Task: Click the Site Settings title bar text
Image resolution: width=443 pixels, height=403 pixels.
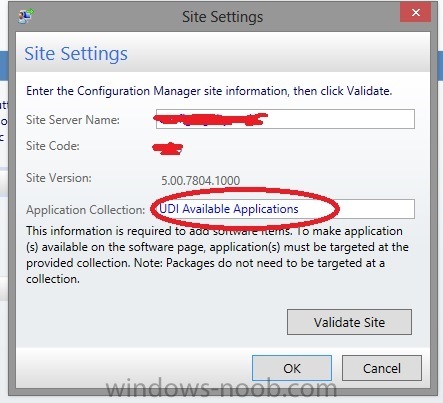Action: pyautogui.click(x=222, y=17)
